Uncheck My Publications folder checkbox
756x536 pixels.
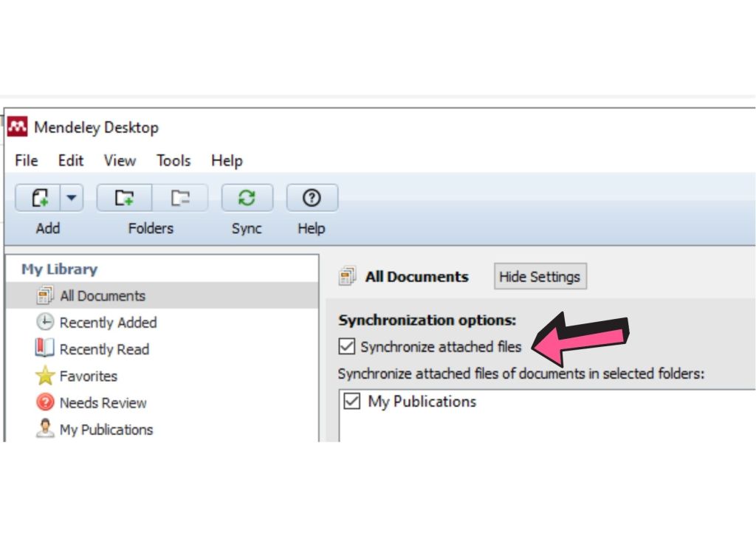tap(352, 402)
